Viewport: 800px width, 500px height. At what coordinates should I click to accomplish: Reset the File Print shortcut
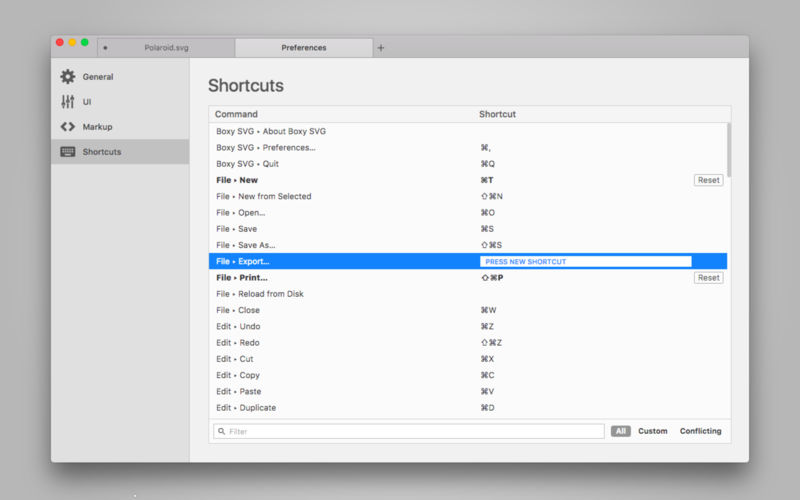708,278
